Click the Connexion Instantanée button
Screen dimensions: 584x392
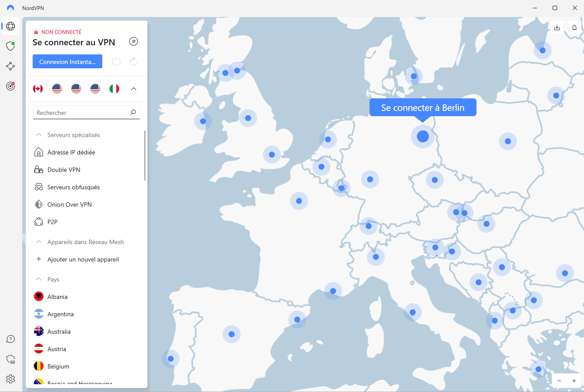click(67, 62)
